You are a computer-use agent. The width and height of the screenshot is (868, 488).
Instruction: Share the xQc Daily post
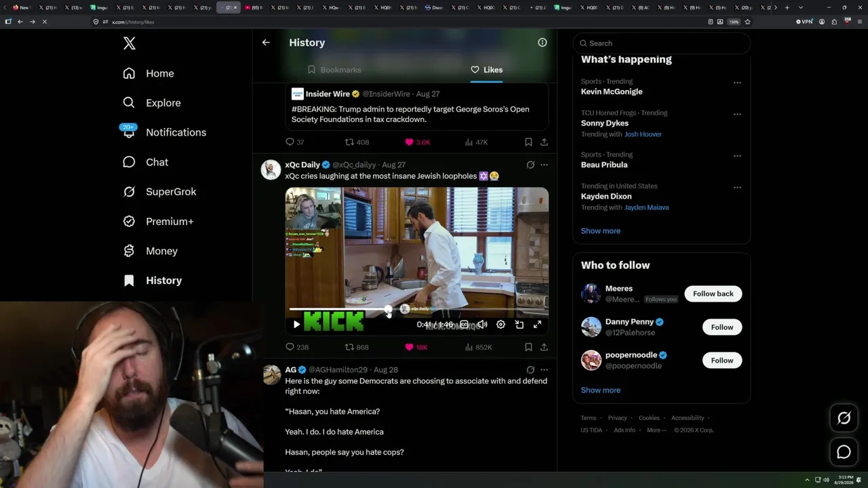tap(544, 347)
